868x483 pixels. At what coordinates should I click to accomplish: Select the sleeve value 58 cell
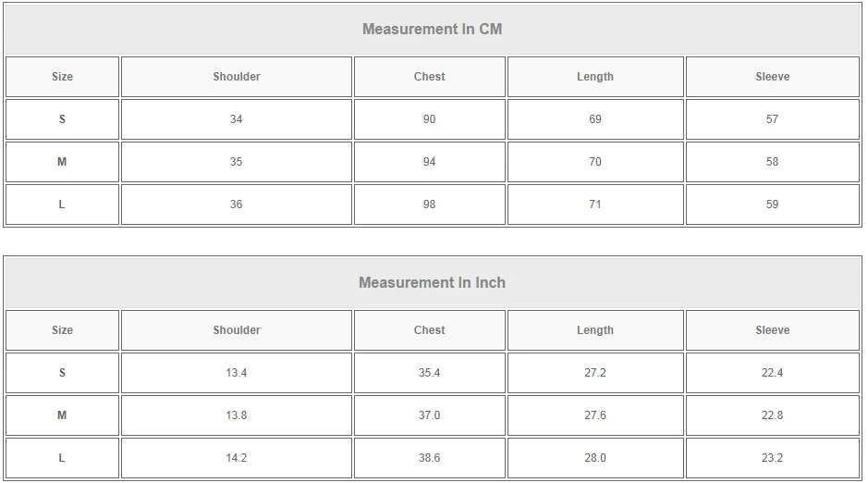[x=772, y=162]
